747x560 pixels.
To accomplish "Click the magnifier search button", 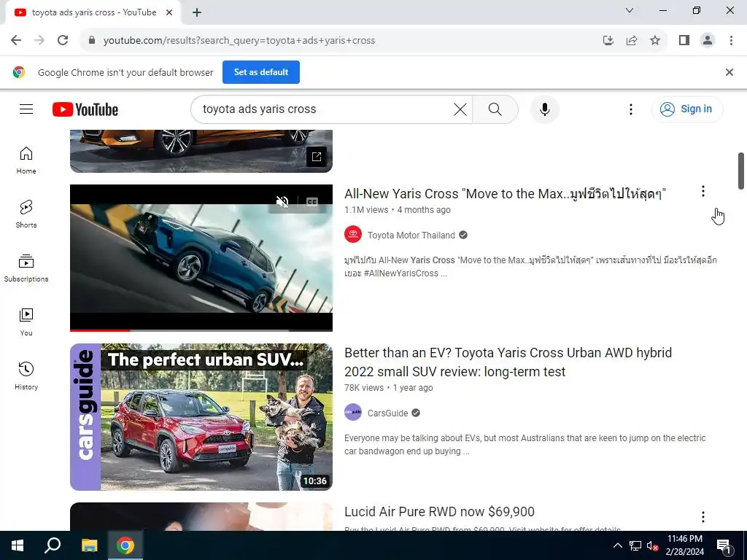I will [x=495, y=109].
